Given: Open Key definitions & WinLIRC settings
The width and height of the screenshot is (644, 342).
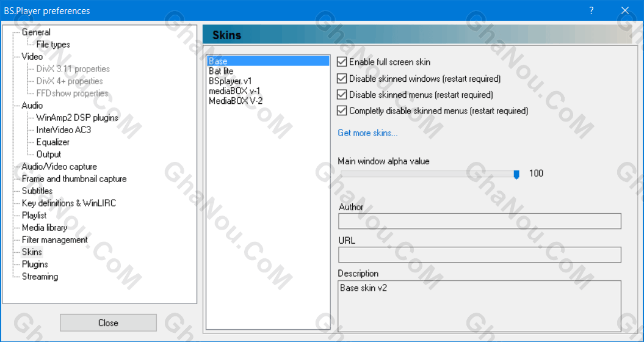Looking at the screenshot, I should tap(68, 203).
